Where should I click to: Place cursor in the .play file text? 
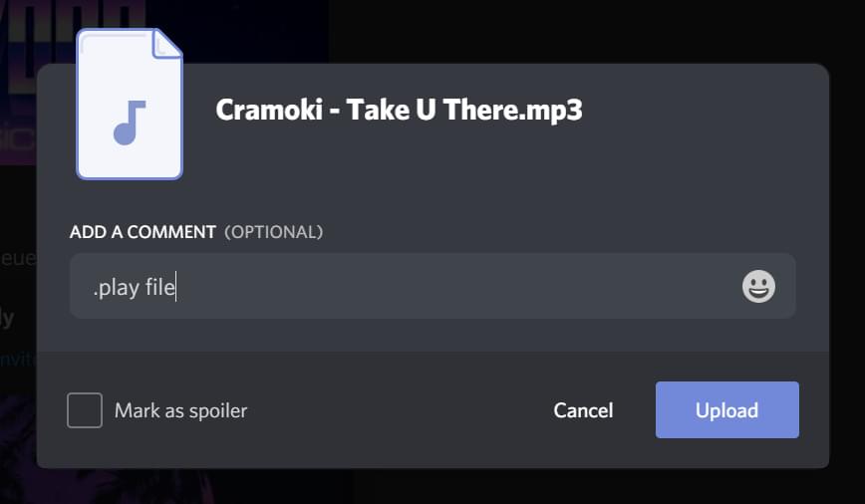(x=135, y=287)
